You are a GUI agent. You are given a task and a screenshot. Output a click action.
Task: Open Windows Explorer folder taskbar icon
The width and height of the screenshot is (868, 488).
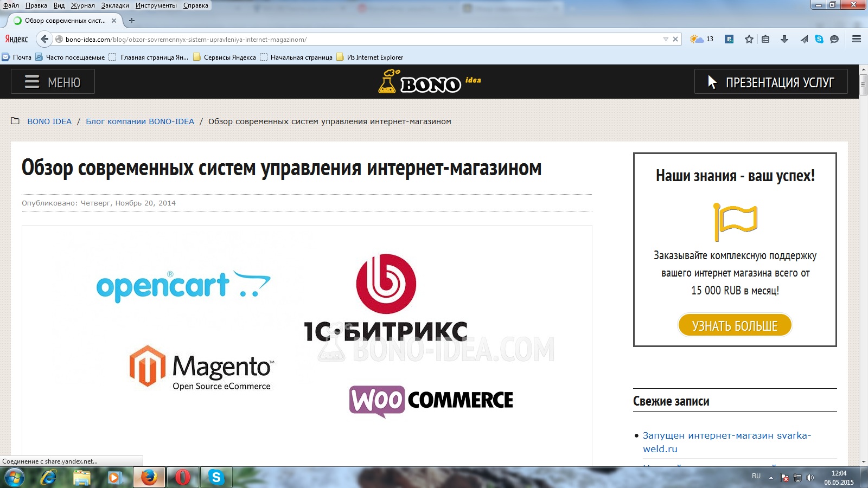(x=82, y=478)
